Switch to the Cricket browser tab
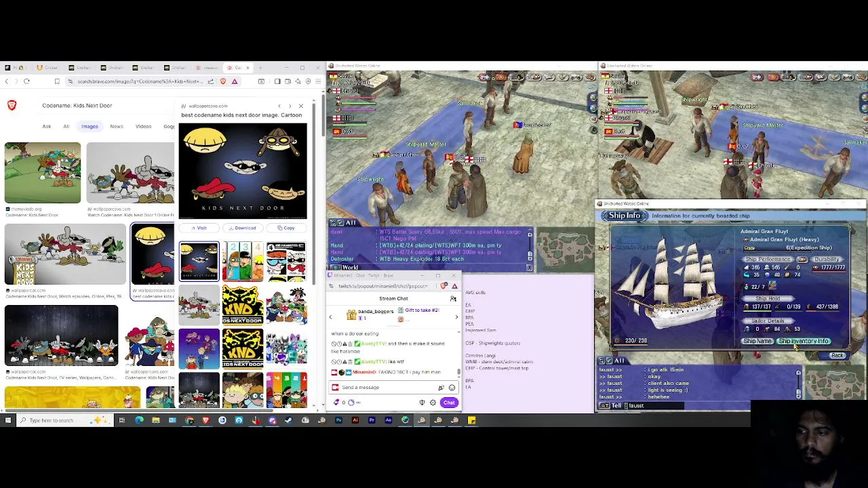The width and height of the screenshot is (868, 488). coord(49,68)
